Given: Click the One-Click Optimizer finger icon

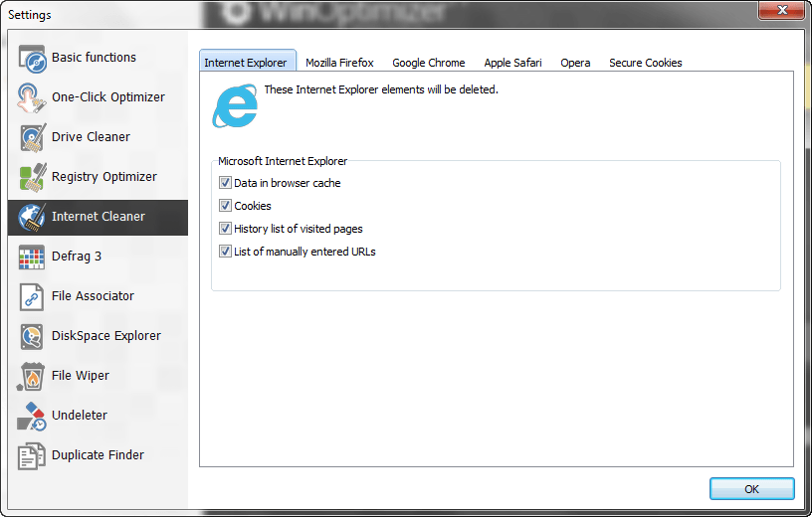Looking at the screenshot, I should [31, 97].
